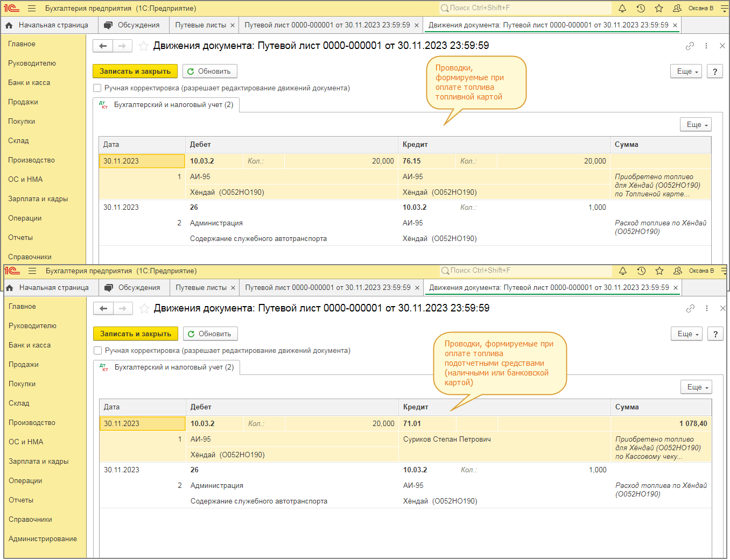Viewport: 730px width, 560px height.
Task: Go back with left arrow in upper window
Action: (103, 46)
